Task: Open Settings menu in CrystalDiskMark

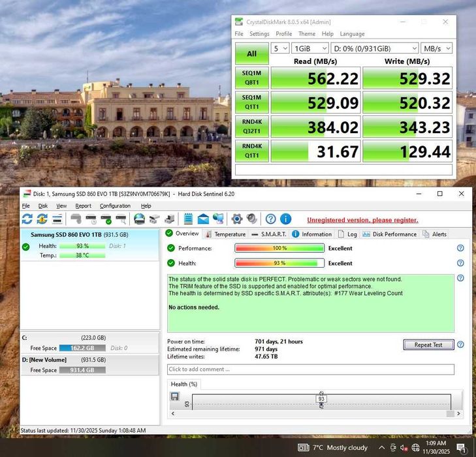Action: tap(259, 34)
